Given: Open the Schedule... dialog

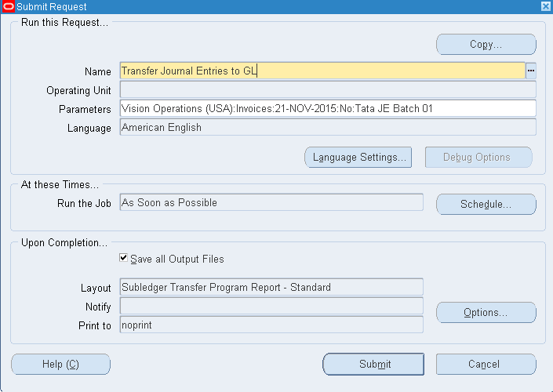Looking at the screenshot, I should (x=486, y=205).
